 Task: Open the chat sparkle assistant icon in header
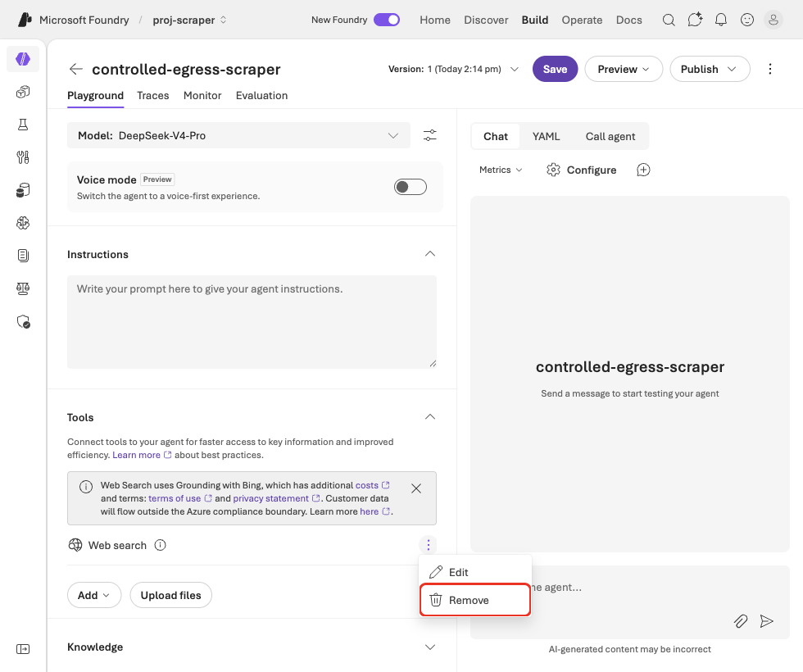695,20
